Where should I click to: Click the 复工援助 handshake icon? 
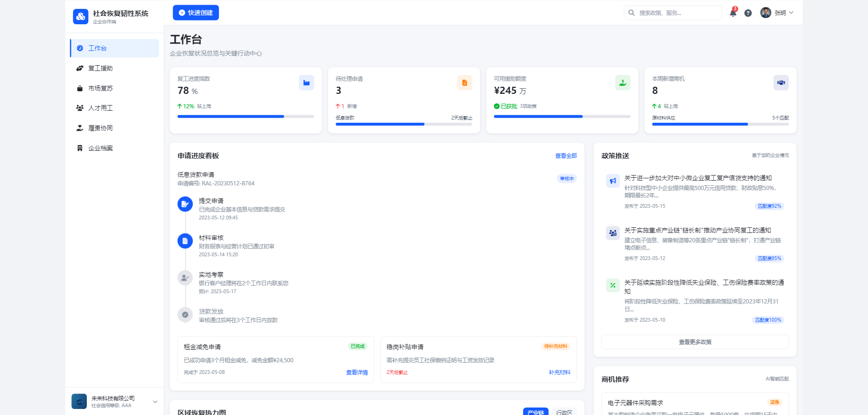(x=80, y=68)
